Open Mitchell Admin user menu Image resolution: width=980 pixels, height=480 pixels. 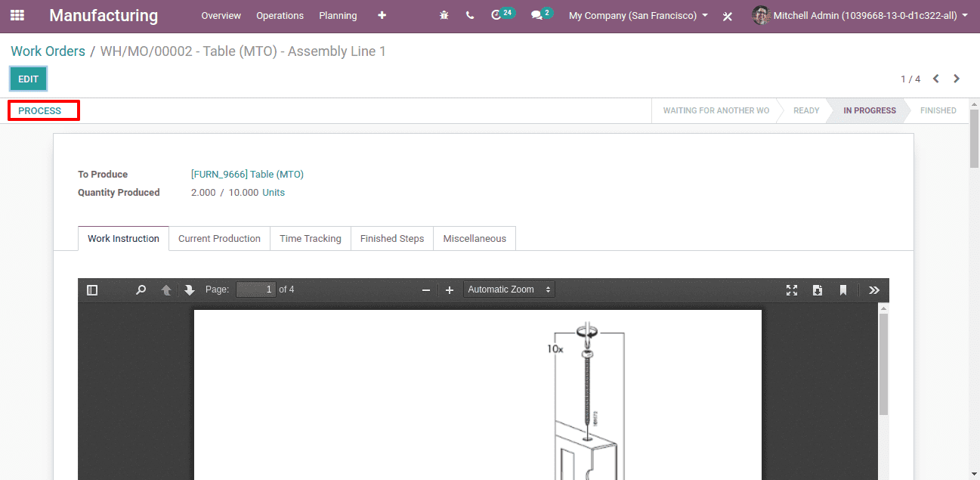tap(870, 15)
